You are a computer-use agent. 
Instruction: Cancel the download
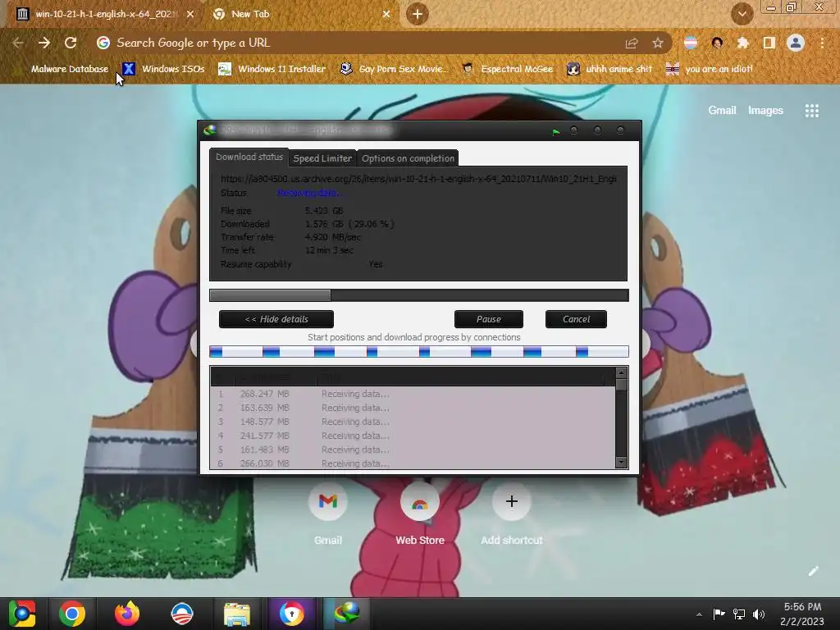576,319
